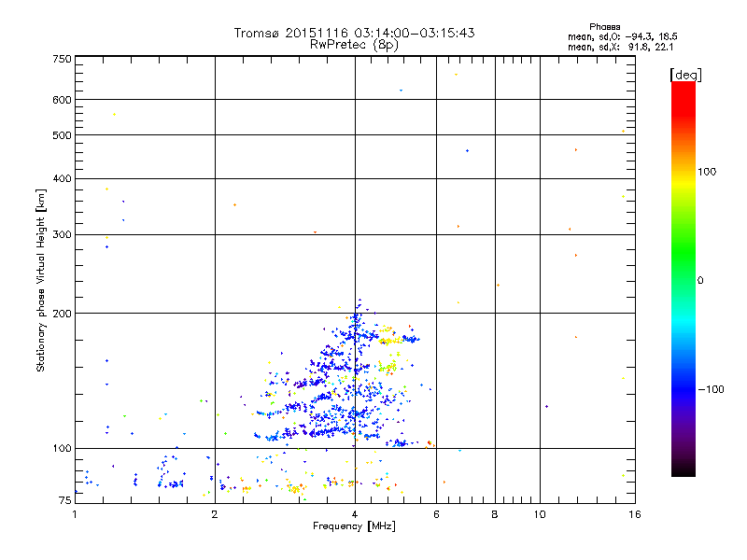Click the "0" label beside the color bar
The image size is (747, 560).
click(x=700, y=281)
